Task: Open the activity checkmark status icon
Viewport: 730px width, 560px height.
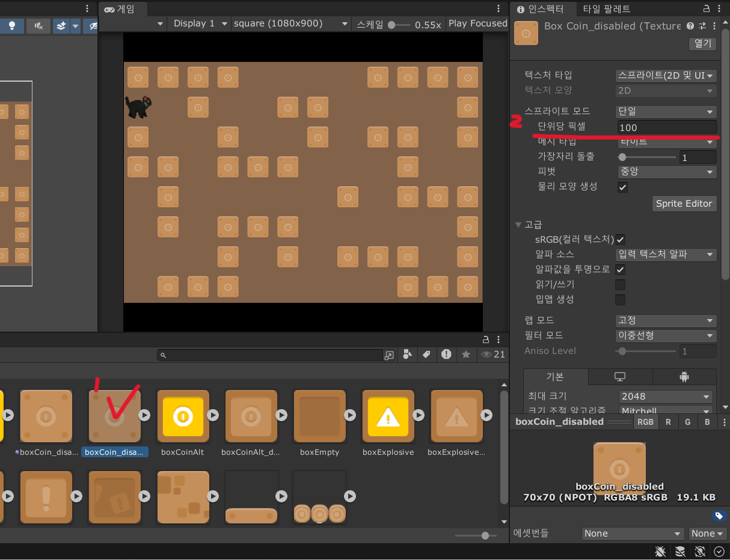Action: [x=719, y=551]
